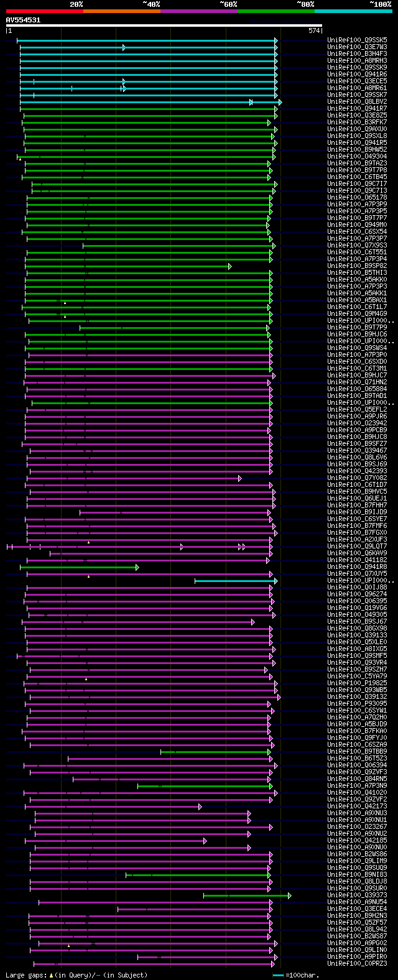Click label UniRef100_Q6UEJ1
This screenshot has width=398, height=980.
pos(357,498)
